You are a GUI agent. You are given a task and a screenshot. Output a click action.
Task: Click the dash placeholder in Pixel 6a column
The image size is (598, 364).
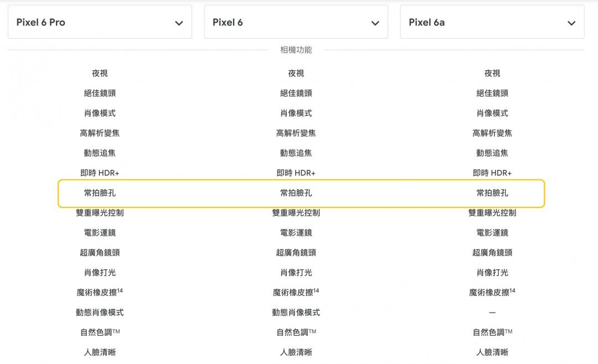coord(492,313)
